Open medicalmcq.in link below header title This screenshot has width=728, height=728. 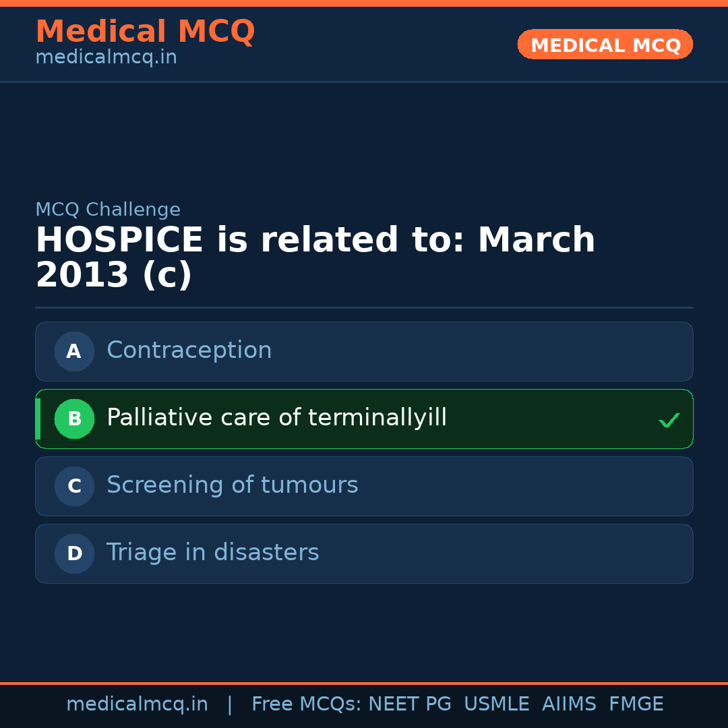pos(106,58)
